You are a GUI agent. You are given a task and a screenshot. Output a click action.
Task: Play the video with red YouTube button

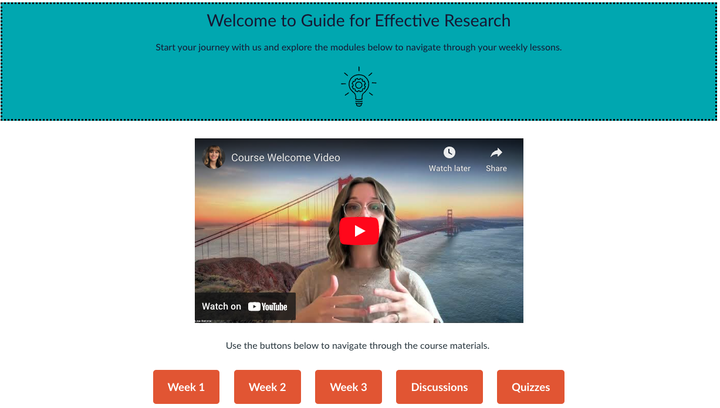coord(359,231)
